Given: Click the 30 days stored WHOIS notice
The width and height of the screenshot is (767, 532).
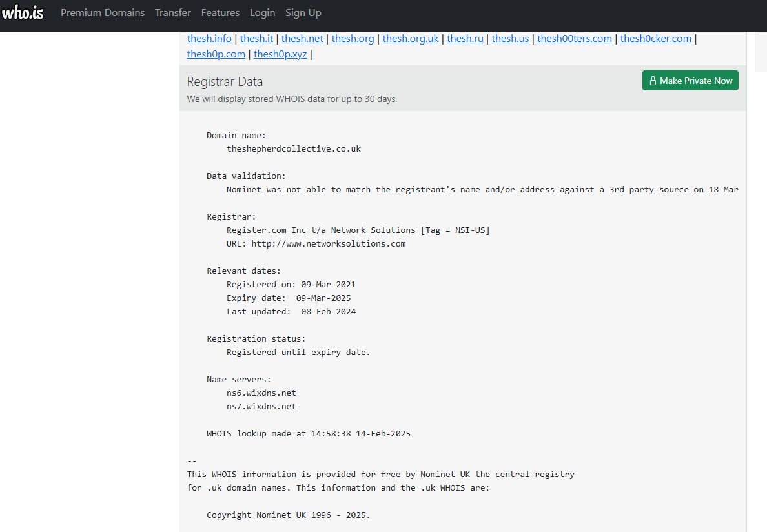Looking at the screenshot, I should (292, 99).
